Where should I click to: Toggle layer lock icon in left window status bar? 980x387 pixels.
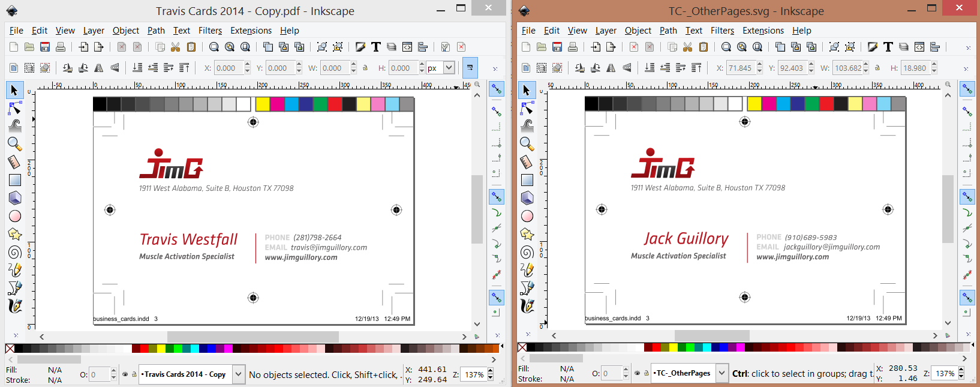click(134, 374)
